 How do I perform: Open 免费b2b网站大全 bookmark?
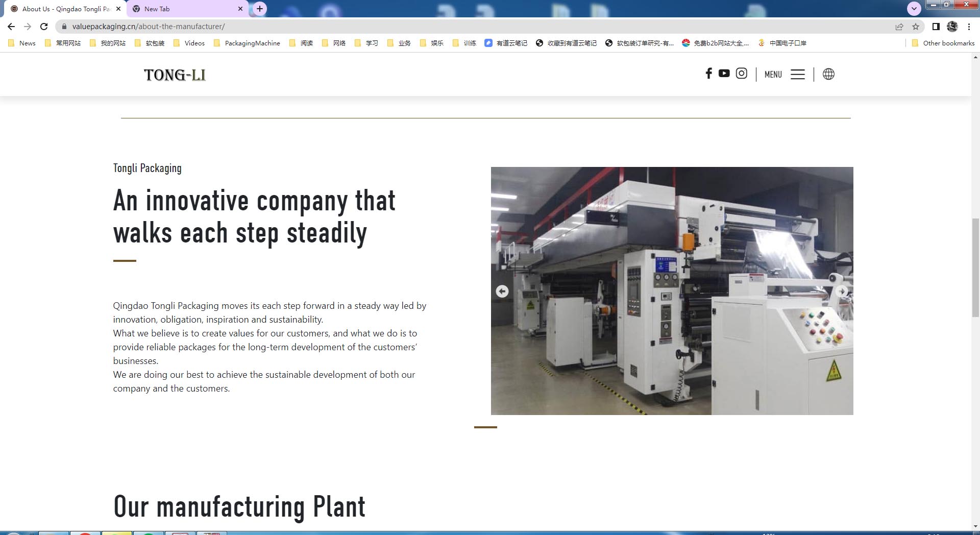716,43
